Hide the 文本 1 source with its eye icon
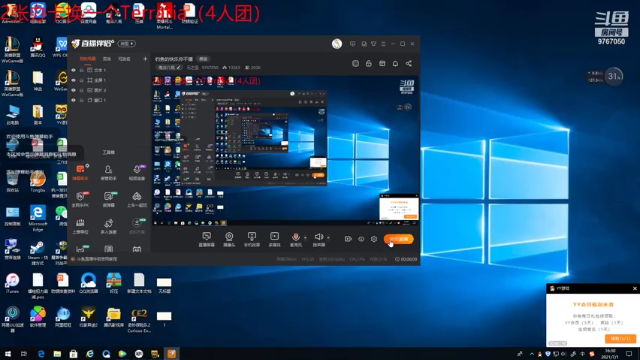Screen dimensions: 640x360 tap(73, 70)
